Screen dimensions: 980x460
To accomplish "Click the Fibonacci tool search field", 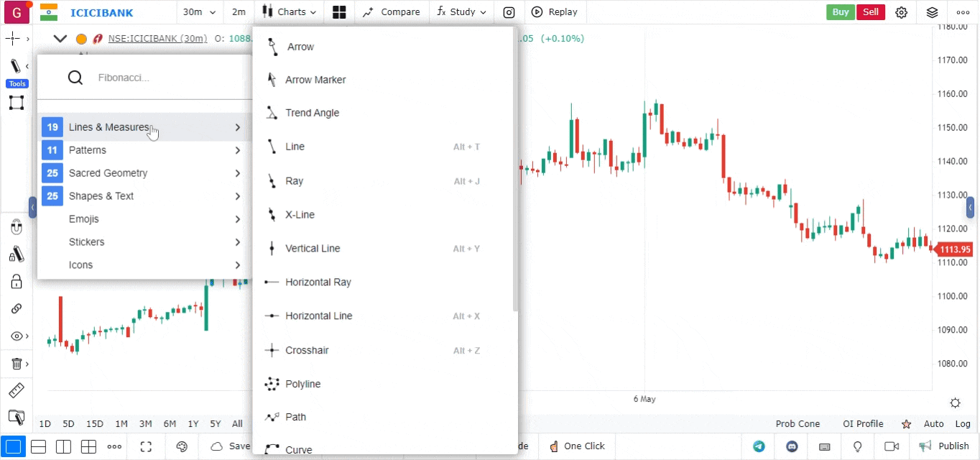I will click(158, 78).
